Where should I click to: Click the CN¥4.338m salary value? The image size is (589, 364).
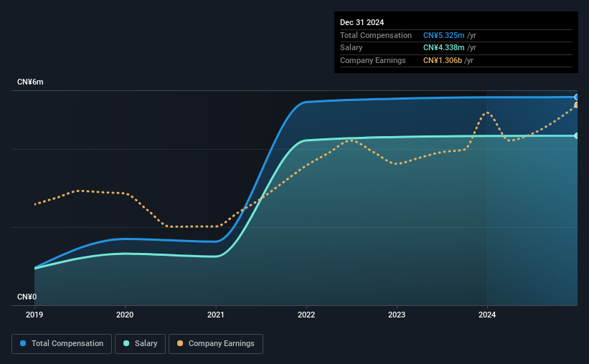[443, 48]
